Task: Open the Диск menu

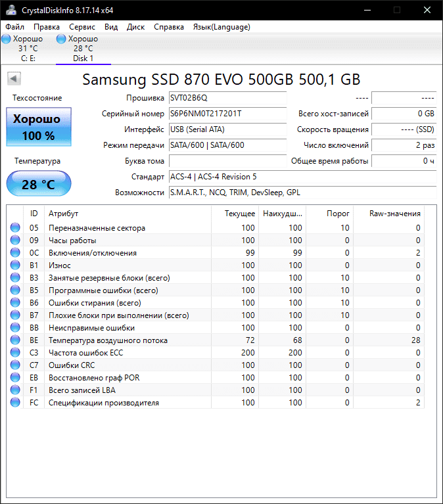Action: [x=136, y=27]
